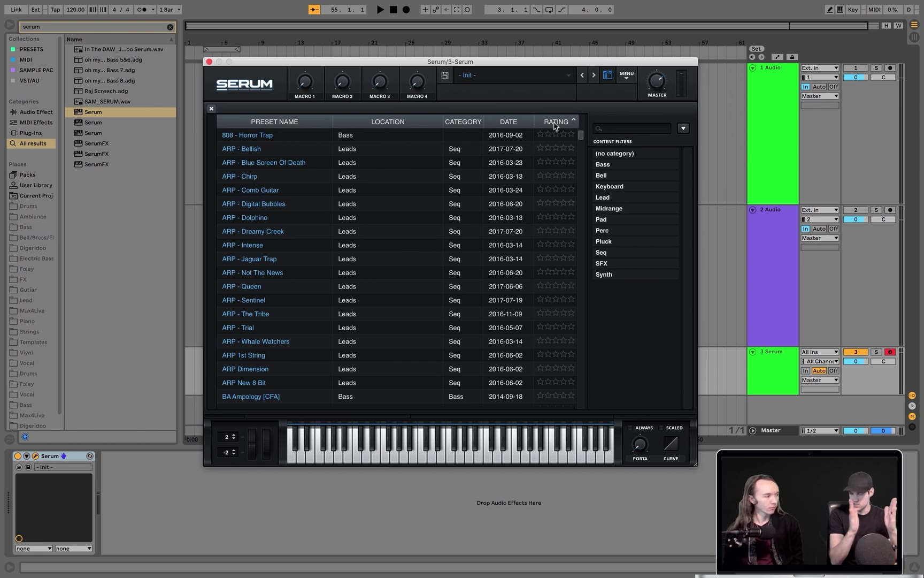Open the All Ins dropdown on 3 Serum
The height and width of the screenshot is (578, 924).
point(820,352)
